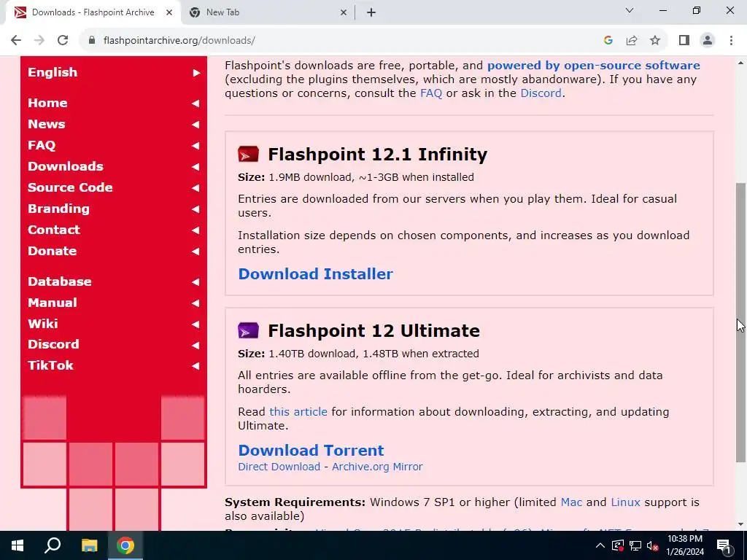Open the Chrome profile avatar

click(x=708, y=41)
